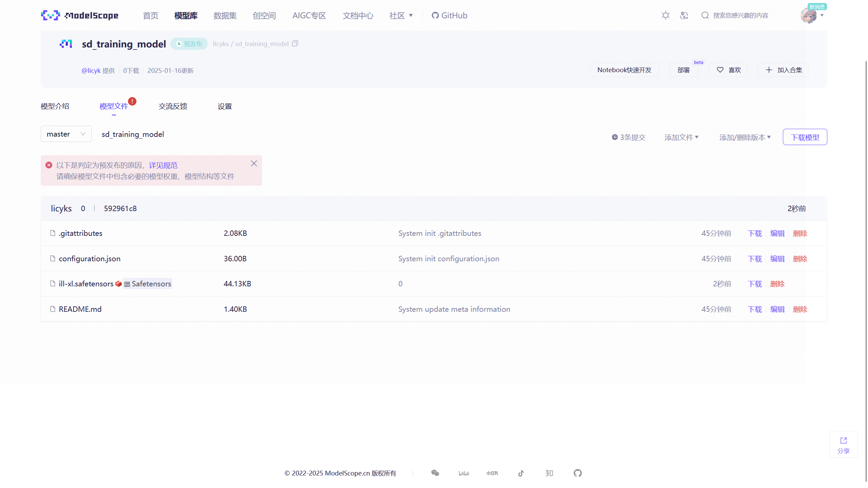Image resolution: width=868 pixels, height=488 pixels.
Task: Switch interface language with translate icon
Action: pyautogui.click(x=684, y=15)
